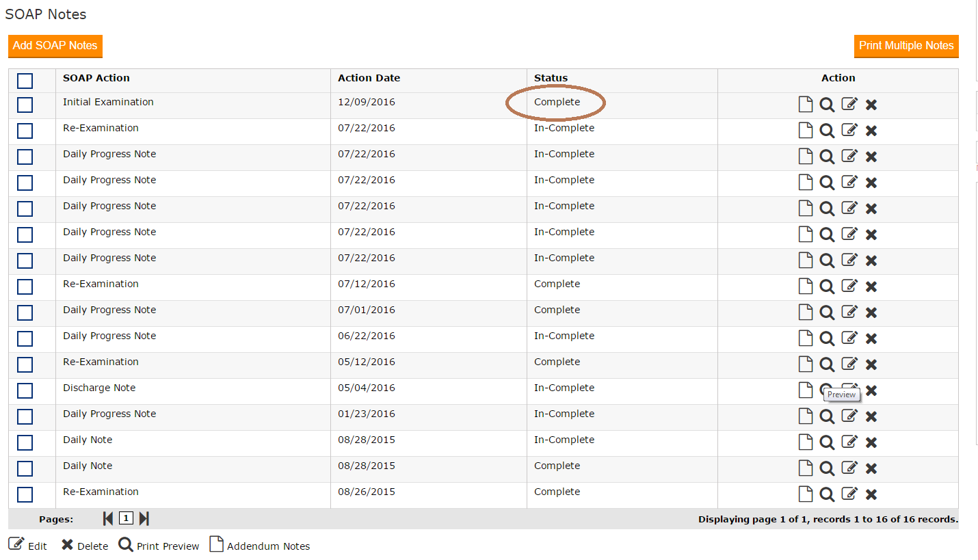Tick the Discharge Note row checkbox
The image size is (978, 560).
click(25, 390)
